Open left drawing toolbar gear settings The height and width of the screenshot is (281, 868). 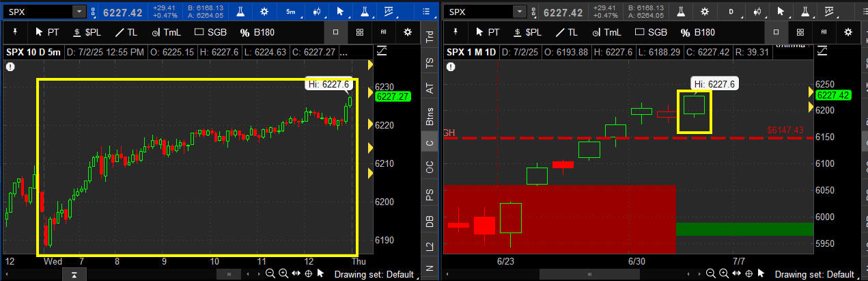[x=408, y=32]
